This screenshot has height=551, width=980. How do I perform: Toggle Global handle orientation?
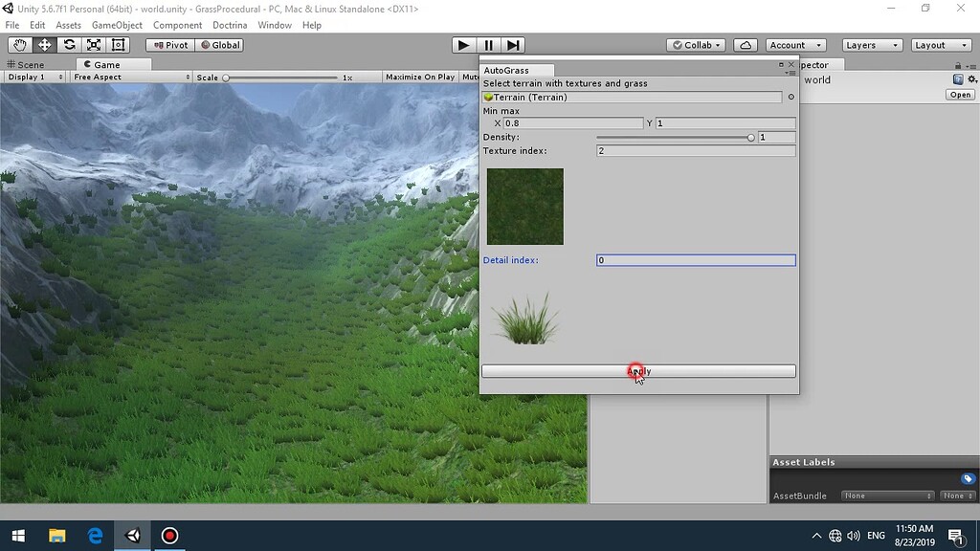pyautogui.click(x=220, y=44)
